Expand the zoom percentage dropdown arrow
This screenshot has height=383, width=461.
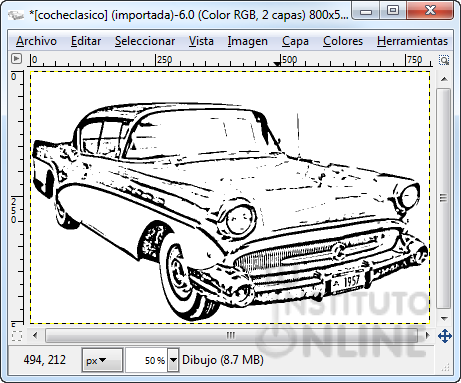pos(173,360)
